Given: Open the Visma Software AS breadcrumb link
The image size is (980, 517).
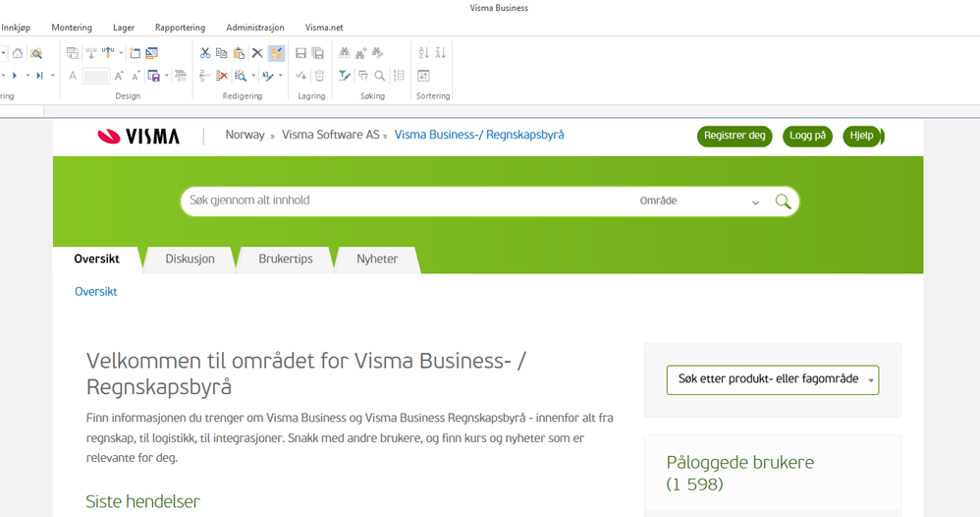Looking at the screenshot, I should (x=330, y=135).
